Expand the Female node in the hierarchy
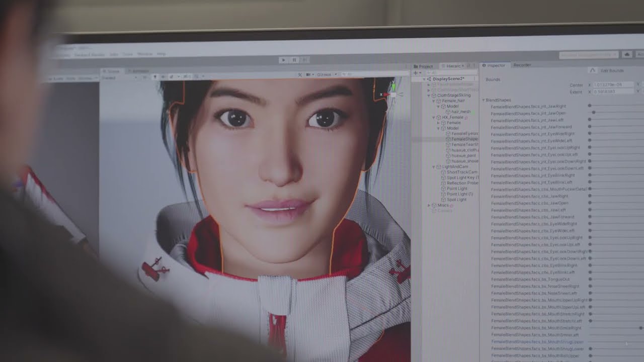Viewport: 644px width, 362px height. [439, 123]
